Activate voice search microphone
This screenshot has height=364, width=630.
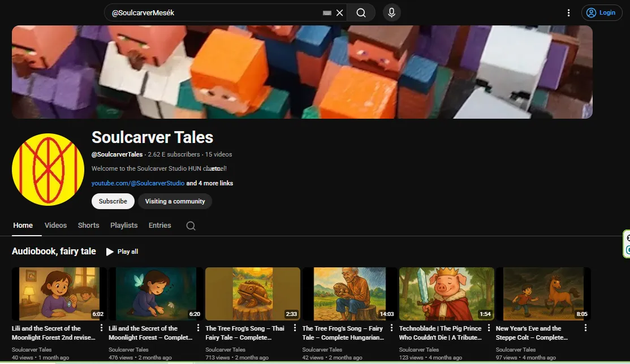[x=391, y=12]
